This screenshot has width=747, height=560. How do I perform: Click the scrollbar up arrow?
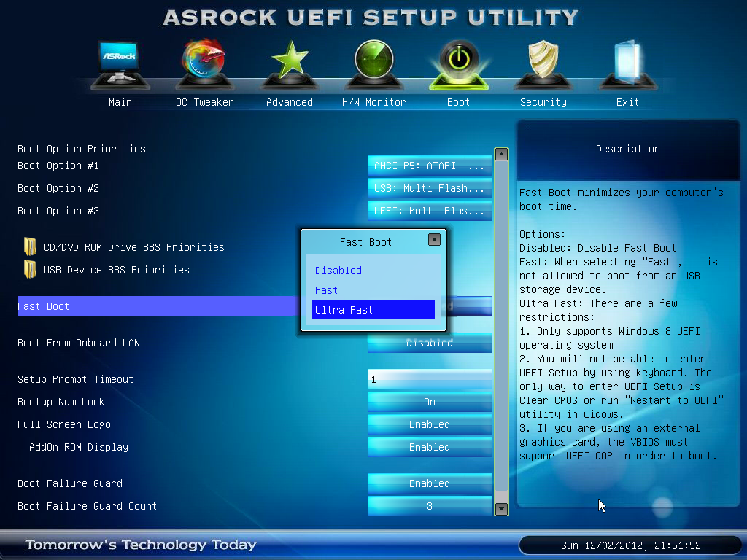(x=501, y=155)
